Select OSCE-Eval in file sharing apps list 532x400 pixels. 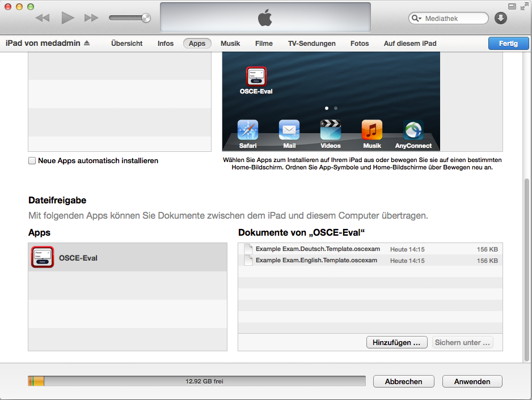pyautogui.click(x=128, y=257)
